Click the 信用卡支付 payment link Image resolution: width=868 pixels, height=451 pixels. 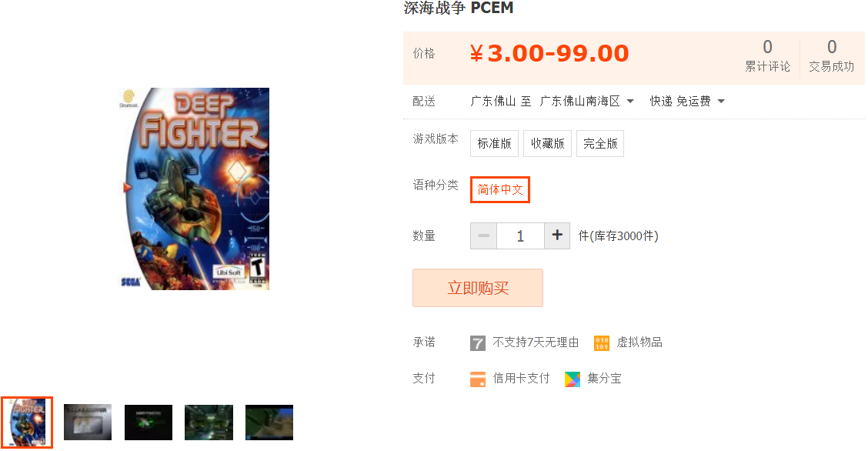(521, 379)
